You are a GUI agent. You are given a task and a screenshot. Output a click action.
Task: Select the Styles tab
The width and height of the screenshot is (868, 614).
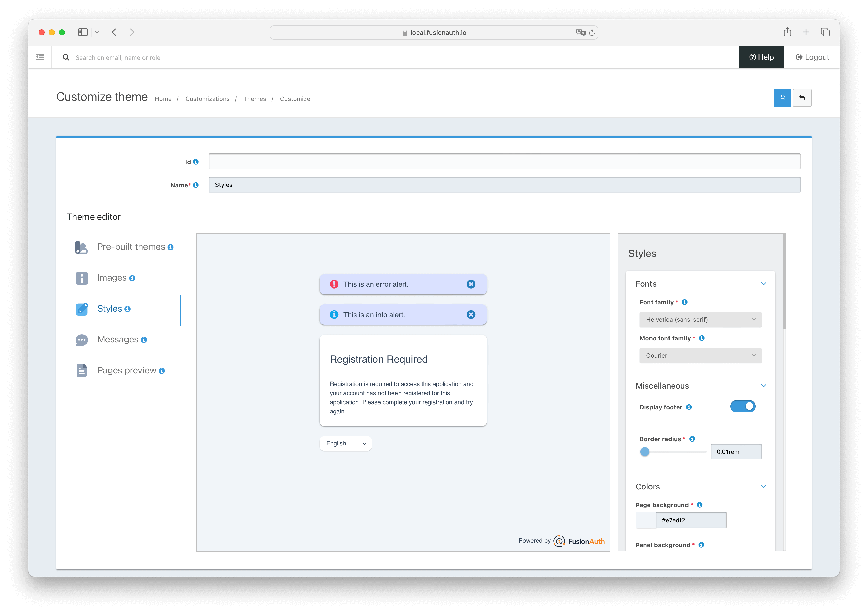[x=124, y=309]
